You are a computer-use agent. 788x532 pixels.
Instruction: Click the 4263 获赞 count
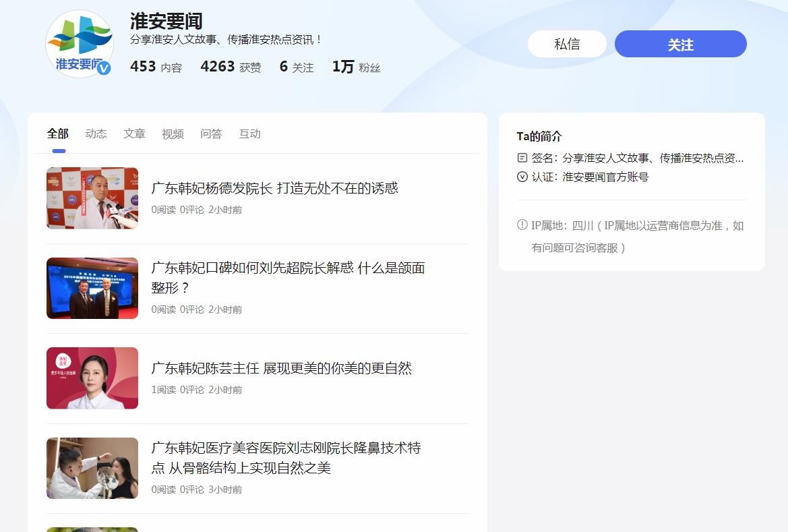(x=231, y=67)
